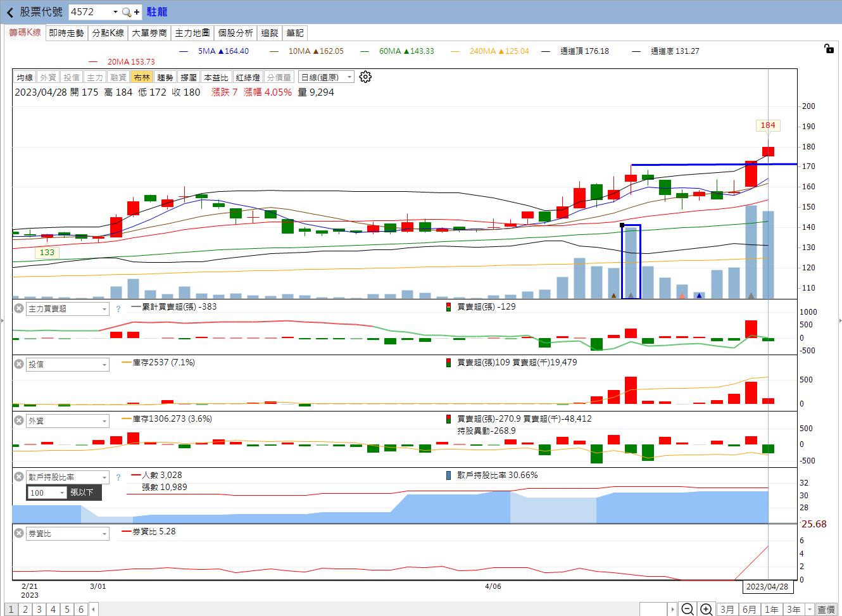842x616 pixels.
Task: Close the 主力買賣超 indicator panel
Action: 18,309
